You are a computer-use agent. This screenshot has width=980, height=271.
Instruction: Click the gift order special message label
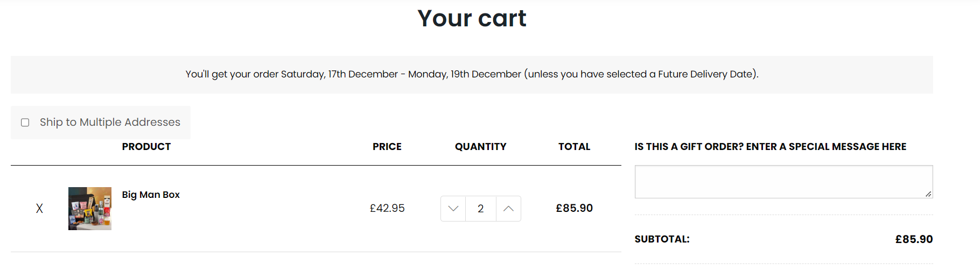pyautogui.click(x=770, y=147)
